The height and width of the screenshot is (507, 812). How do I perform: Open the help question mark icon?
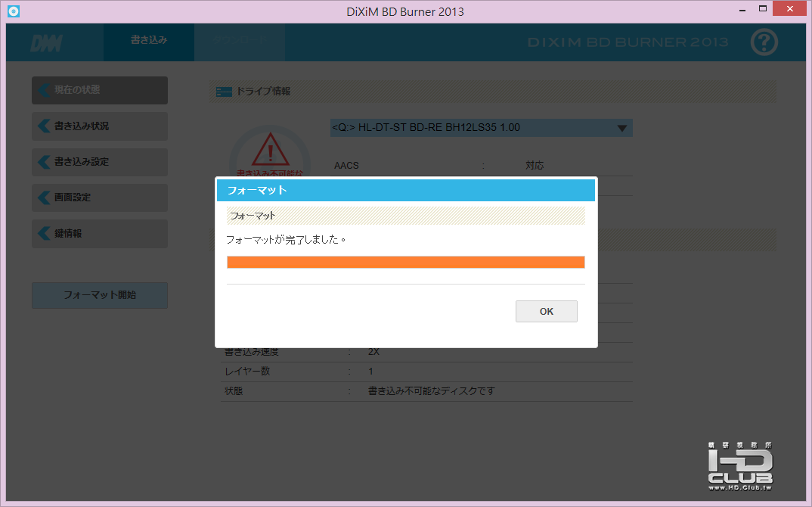pyautogui.click(x=764, y=42)
